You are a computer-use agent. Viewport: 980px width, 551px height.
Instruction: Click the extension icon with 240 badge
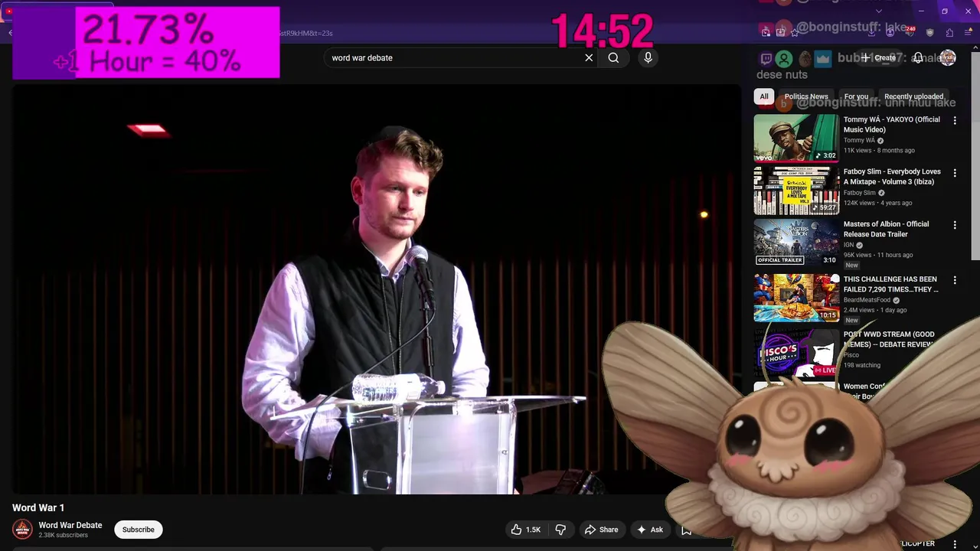[x=910, y=32]
